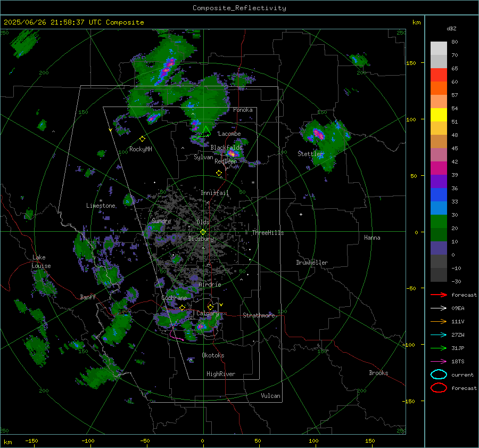This screenshot has height=448, width=479.
Task: Click the Hanna town label
Action: coord(372,238)
